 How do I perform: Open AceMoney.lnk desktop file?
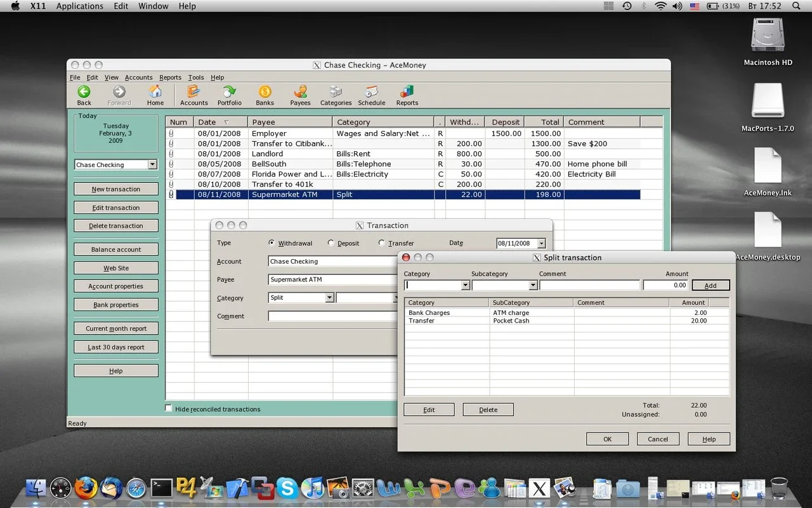768,171
